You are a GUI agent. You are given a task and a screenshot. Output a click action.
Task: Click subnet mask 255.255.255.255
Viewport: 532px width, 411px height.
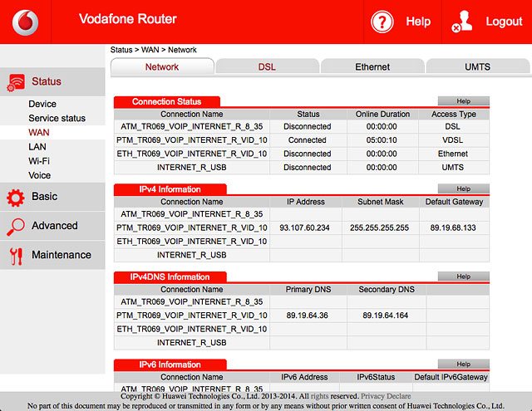pos(379,228)
